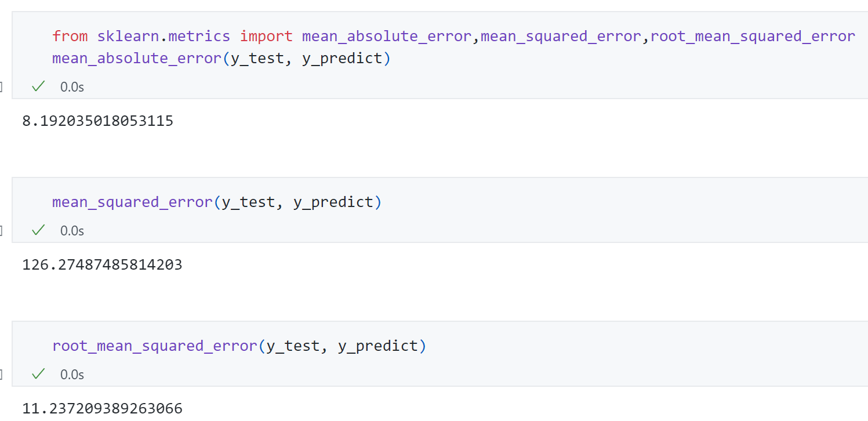
Task: Click the green checkmark under the root_mean_squared_error cell
Action: 38,374
